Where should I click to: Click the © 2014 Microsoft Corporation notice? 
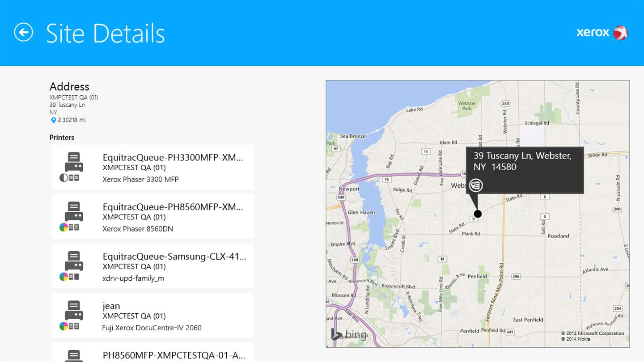pos(593,333)
